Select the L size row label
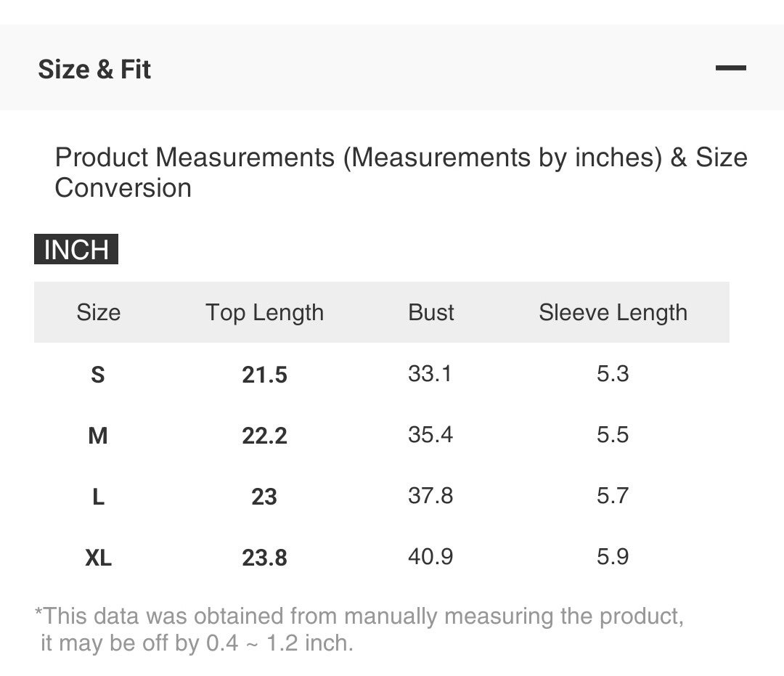Image resolution: width=784 pixels, height=676 pixels. 98,497
